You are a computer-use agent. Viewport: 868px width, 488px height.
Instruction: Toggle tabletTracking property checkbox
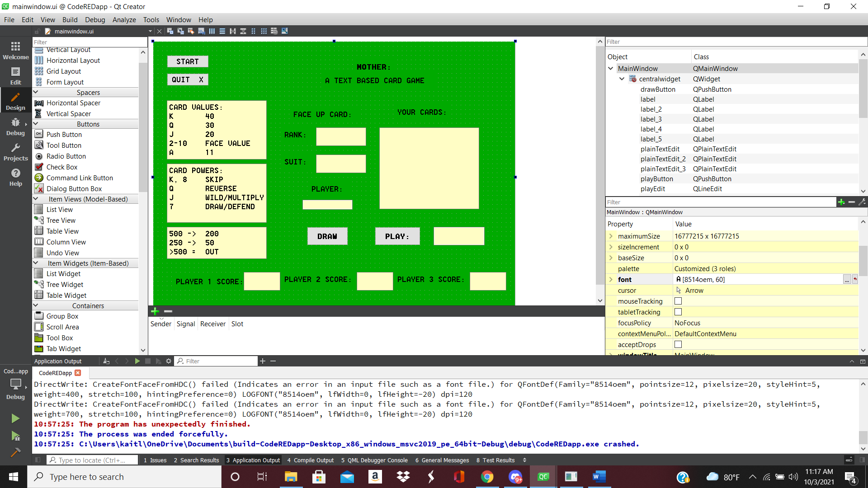coord(678,312)
